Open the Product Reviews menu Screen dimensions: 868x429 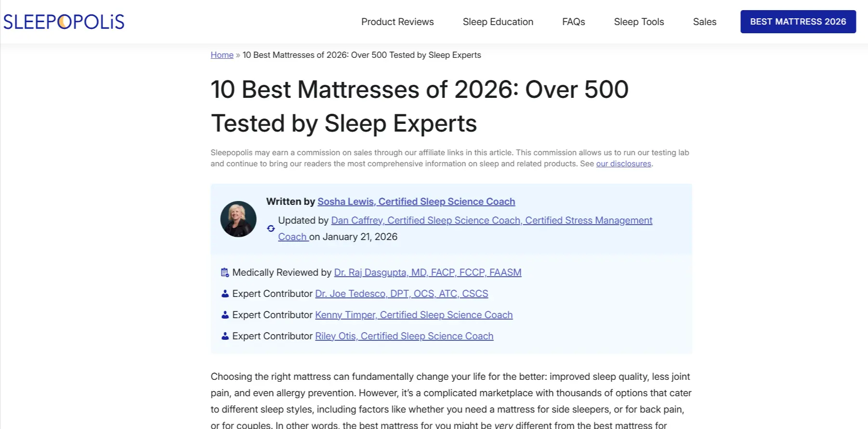(x=397, y=22)
